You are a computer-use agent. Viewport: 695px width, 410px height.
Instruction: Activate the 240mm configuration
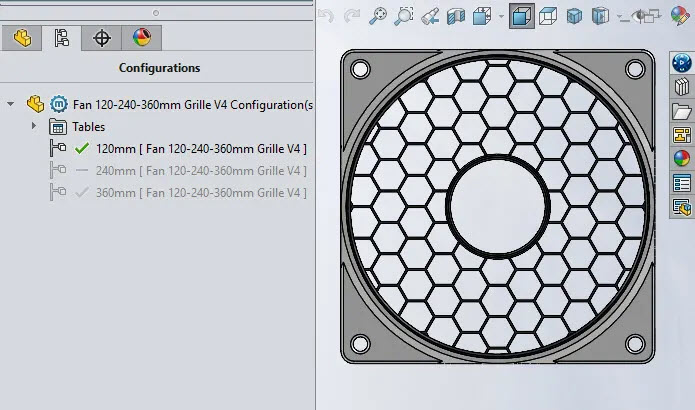[200, 170]
